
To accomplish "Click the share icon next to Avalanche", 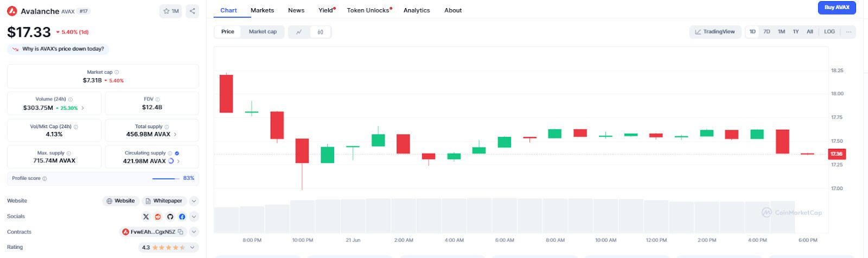I will click(x=192, y=11).
